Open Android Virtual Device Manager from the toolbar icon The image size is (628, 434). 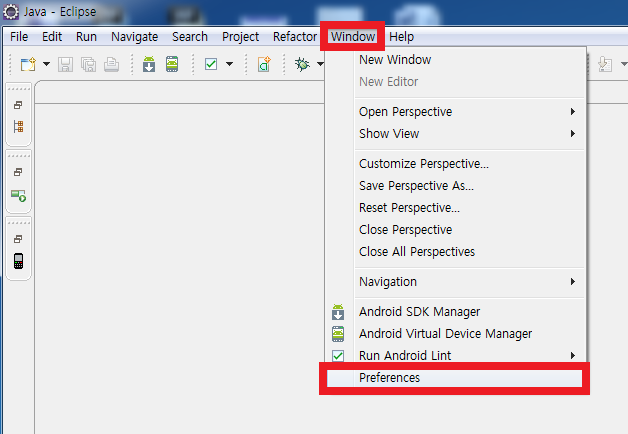click(172, 64)
